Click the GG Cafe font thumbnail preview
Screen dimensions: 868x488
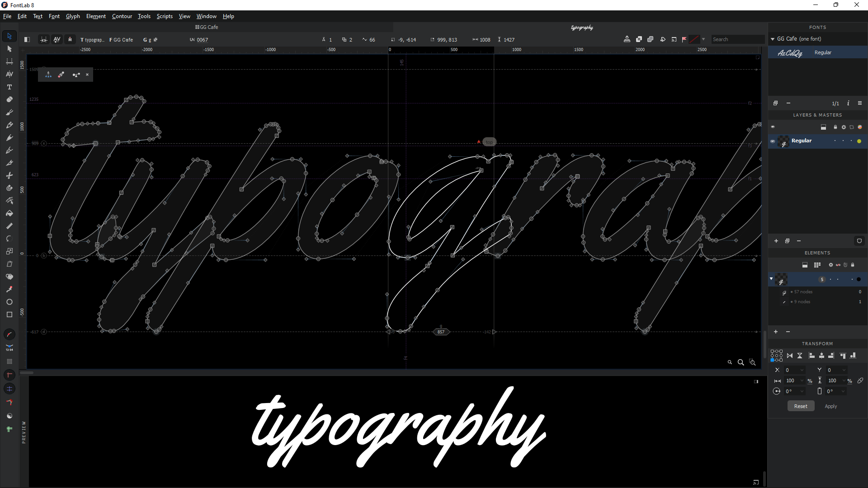pyautogui.click(x=789, y=52)
